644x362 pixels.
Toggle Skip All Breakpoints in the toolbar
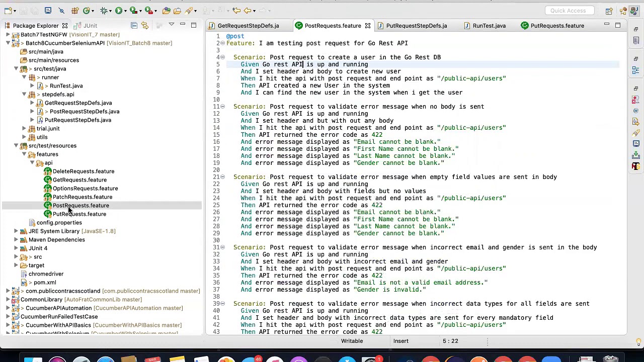coord(61,10)
